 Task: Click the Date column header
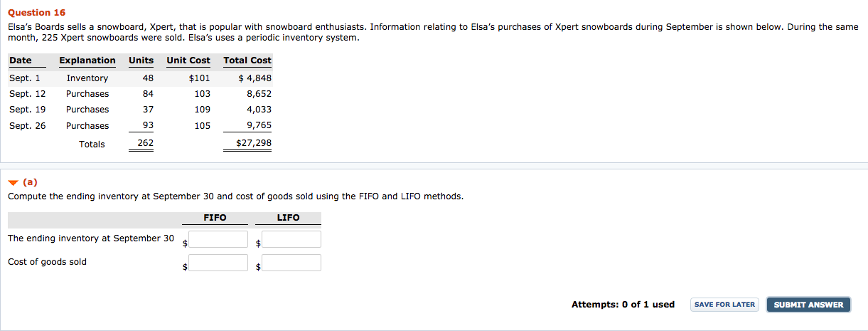tap(21, 61)
